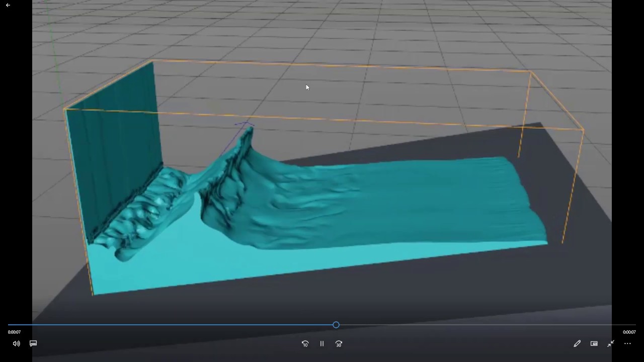
Task: Click the remaining time label
Action: pyautogui.click(x=629, y=332)
